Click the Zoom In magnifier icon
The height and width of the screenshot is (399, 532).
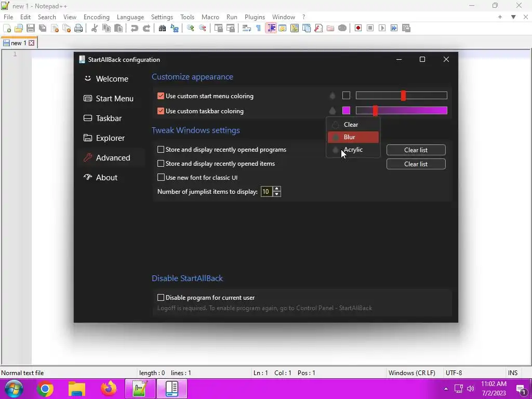tap(190, 28)
